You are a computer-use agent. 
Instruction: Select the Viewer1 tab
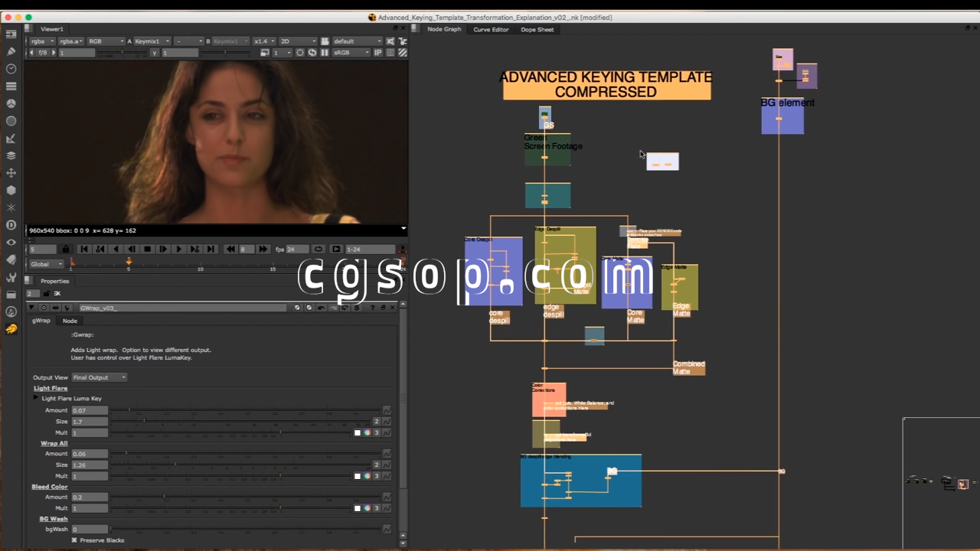tap(52, 29)
